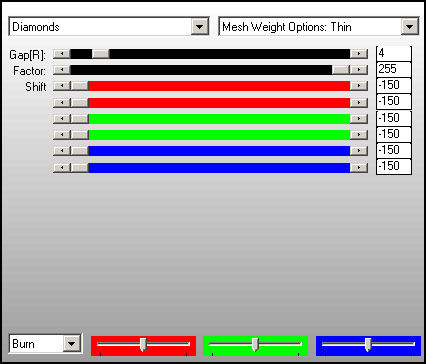Click the bottom red channel slider handle
This screenshot has width=426, height=364.
143,344
